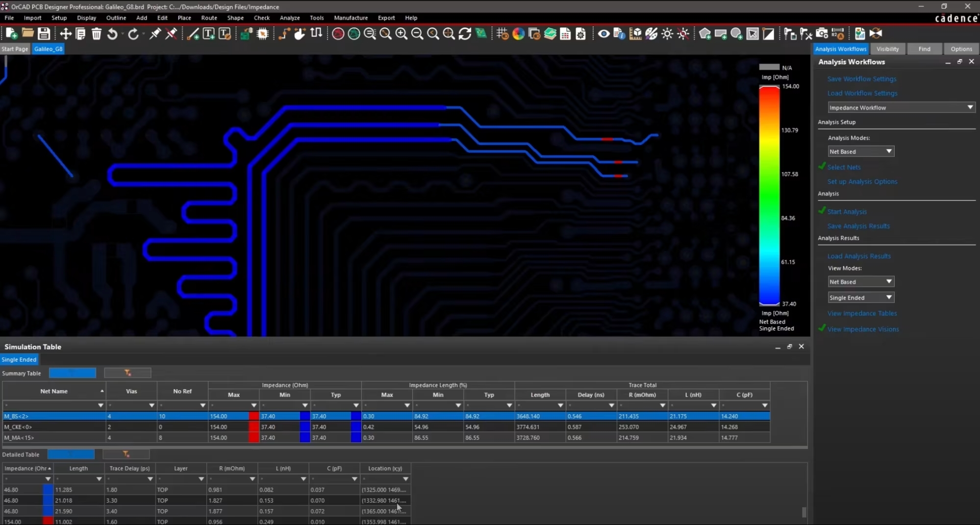Enable the Highlight sun tool
Image resolution: width=980 pixels, height=525 pixels.
click(667, 33)
